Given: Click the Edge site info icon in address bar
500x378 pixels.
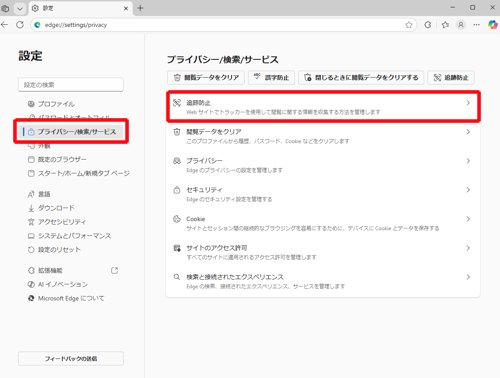Looking at the screenshot, I should coord(37,25).
